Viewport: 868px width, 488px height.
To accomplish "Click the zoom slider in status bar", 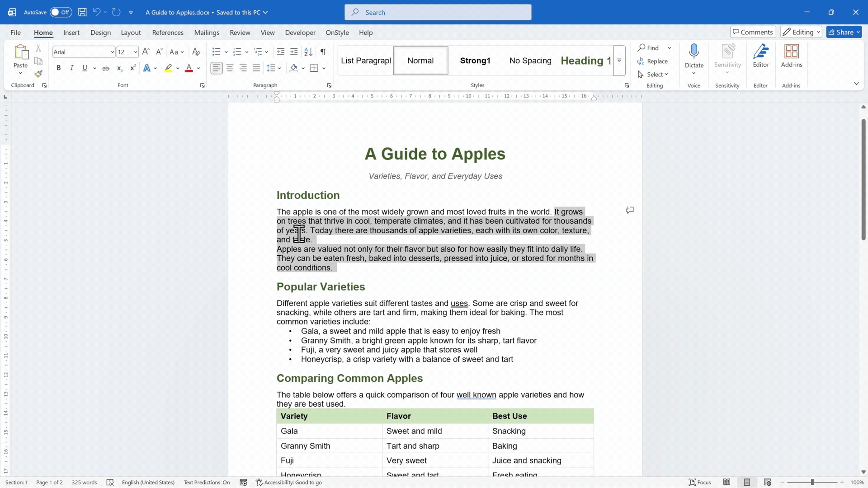I will 812,483.
